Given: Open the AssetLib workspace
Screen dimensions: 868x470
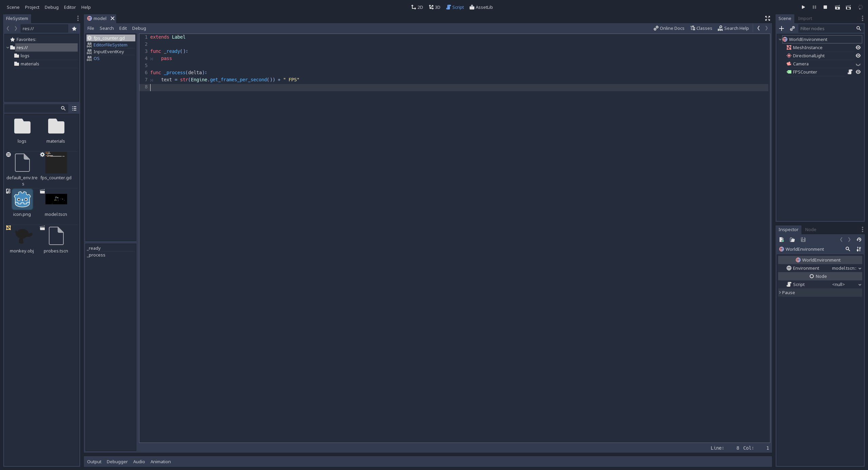Looking at the screenshot, I should tap(481, 7).
